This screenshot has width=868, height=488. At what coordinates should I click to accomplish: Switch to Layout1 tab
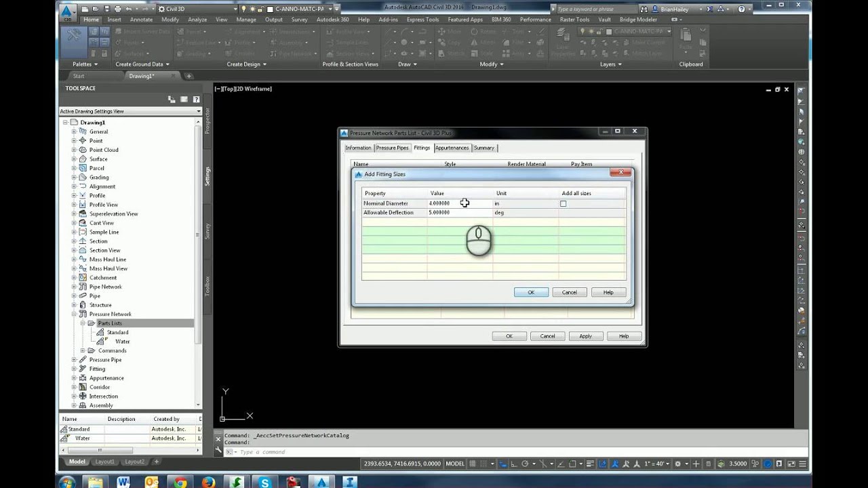coord(104,462)
